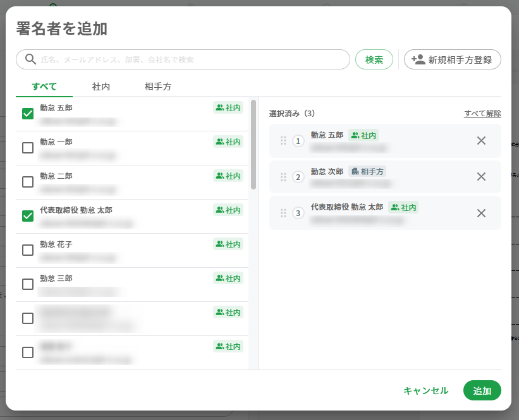Click 署名者を追加 dialog title

(x=61, y=28)
